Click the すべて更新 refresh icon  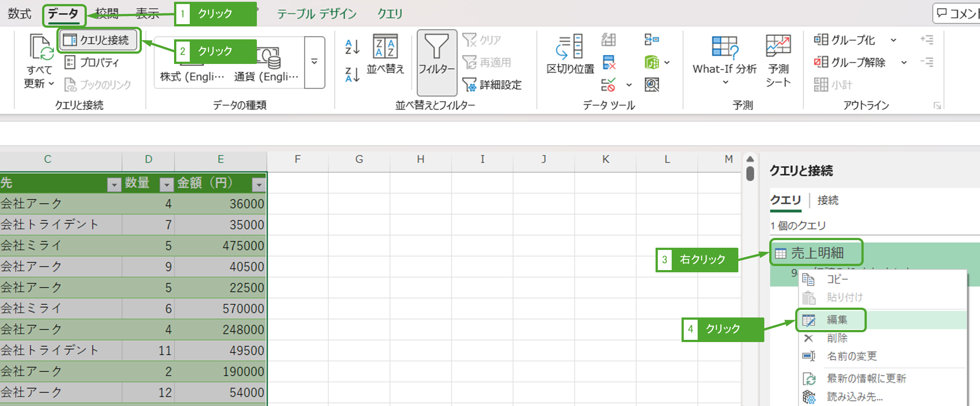tap(41, 47)
